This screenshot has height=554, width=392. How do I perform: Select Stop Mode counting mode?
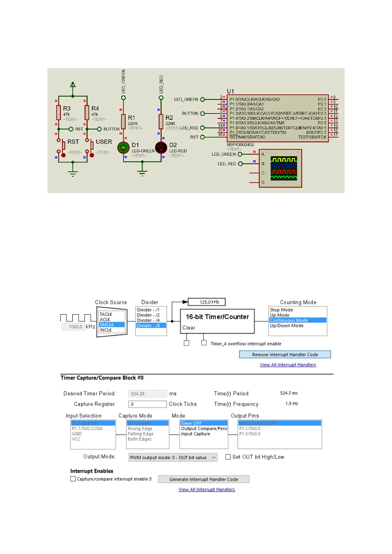click(298, 310)
